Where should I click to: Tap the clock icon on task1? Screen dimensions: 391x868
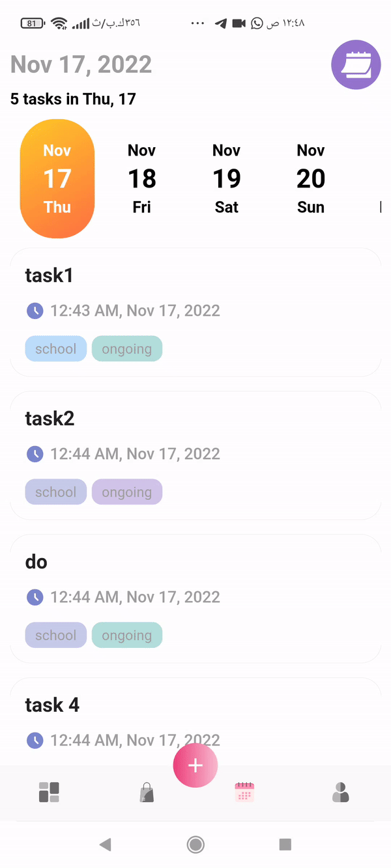[x=35, y=311]
